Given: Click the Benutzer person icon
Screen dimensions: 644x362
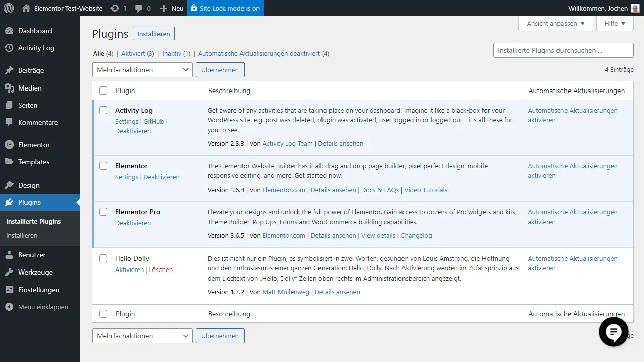Looking at the screenshot, I should (x=9, y=255).
